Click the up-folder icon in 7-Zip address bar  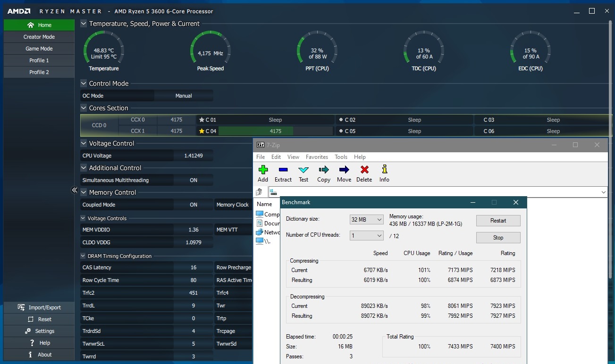click(259, 192)
